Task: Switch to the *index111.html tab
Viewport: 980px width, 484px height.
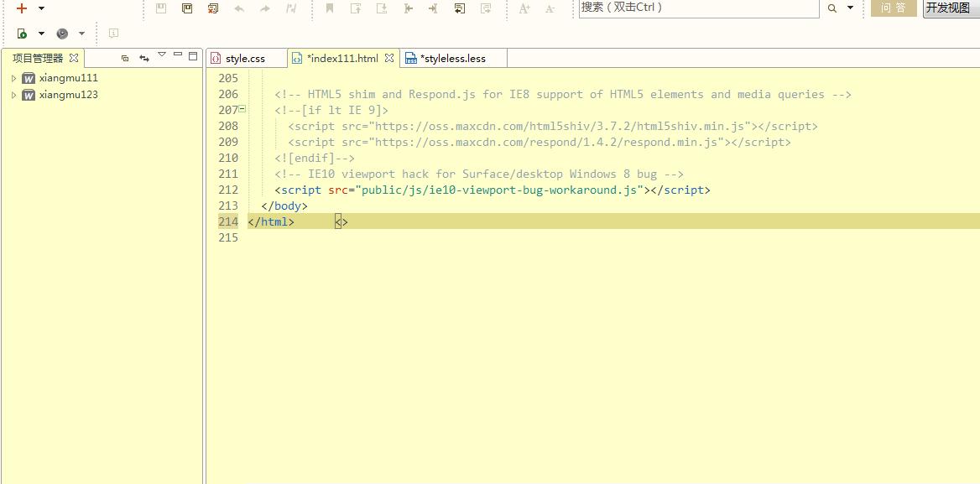Action: (342, 59)
